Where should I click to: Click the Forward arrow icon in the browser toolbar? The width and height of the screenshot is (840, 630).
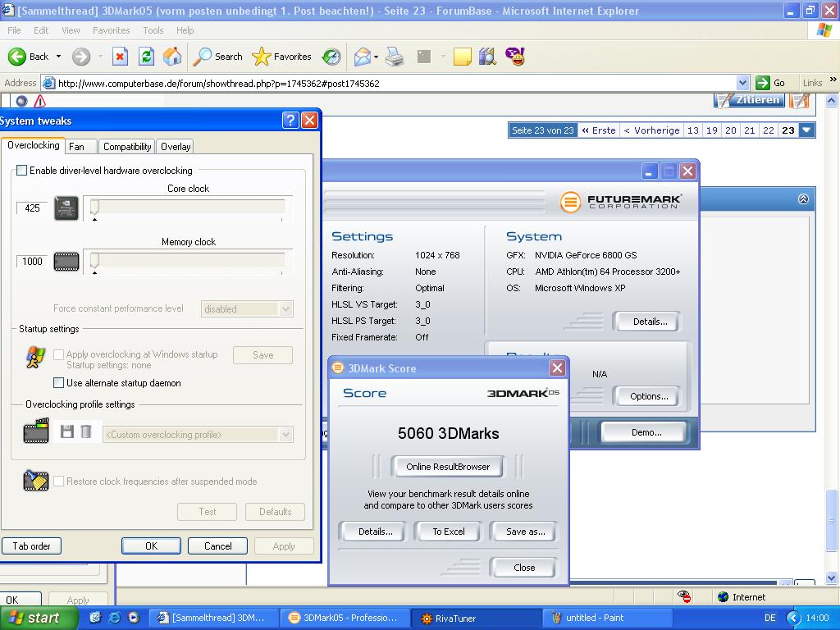[81, 57]
